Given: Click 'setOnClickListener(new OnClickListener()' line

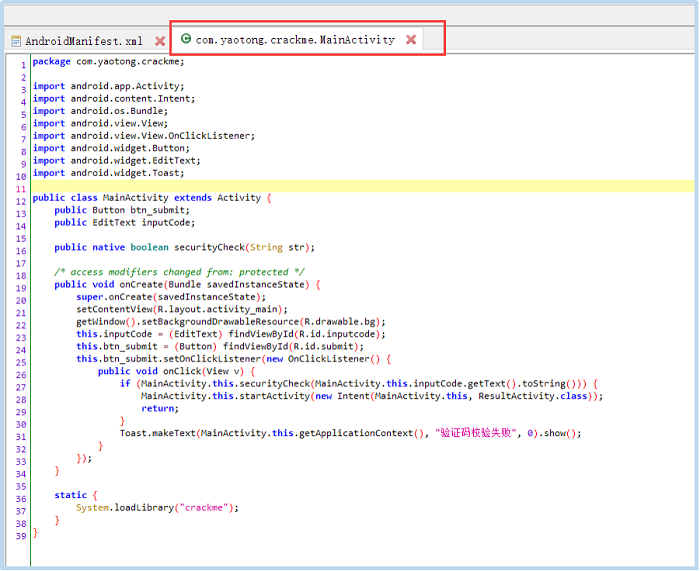Looking at the screenshot, I should point(233,359).
